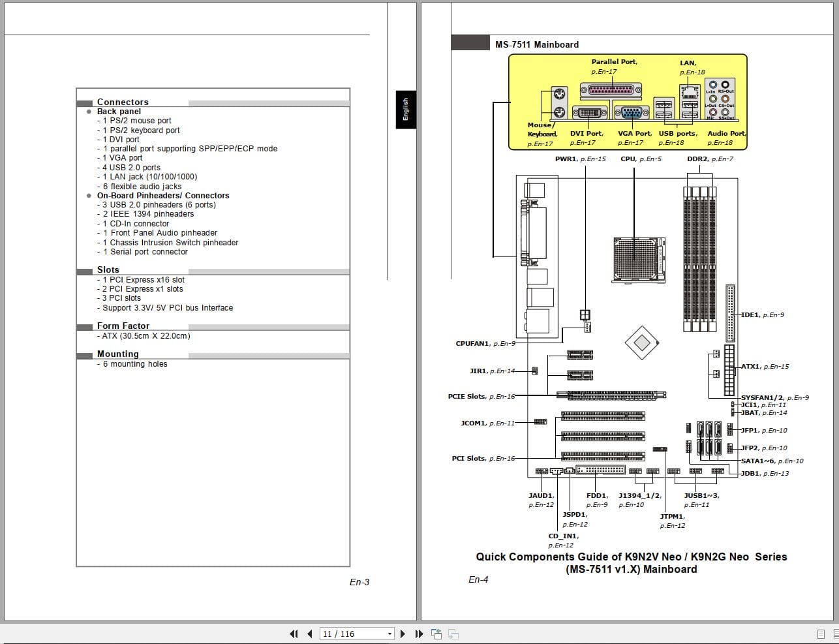Click the '6 mounting holes' line
Screen dimensions: 839x644
click(x=132, y=363)
